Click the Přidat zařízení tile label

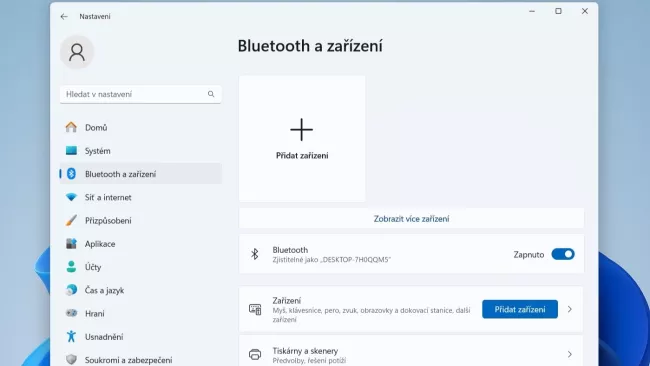point(302,155)
